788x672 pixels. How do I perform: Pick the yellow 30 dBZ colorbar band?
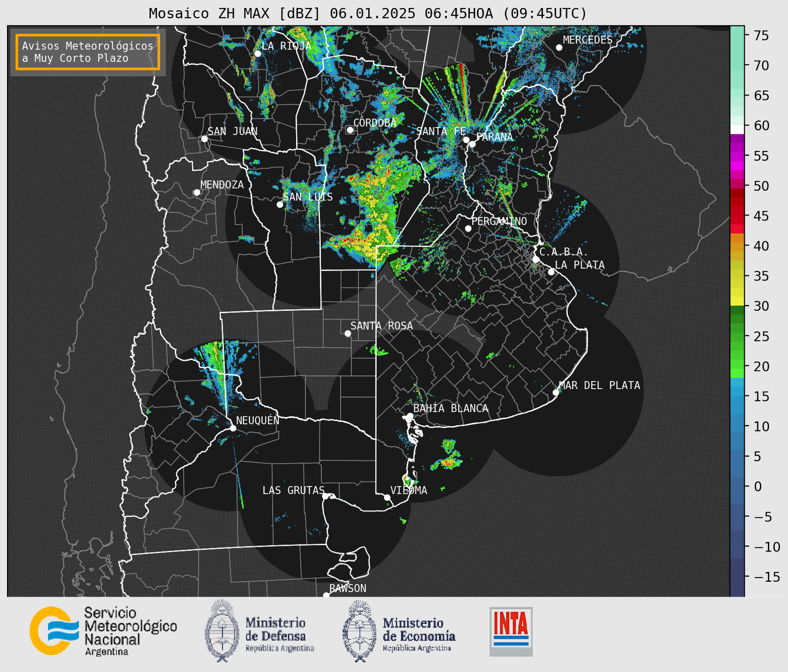(737, 302)
